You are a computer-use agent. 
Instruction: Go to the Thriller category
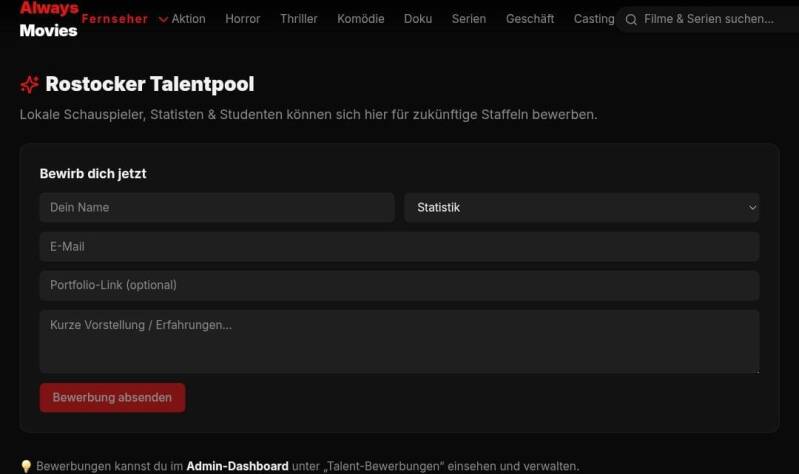point(299,19)
